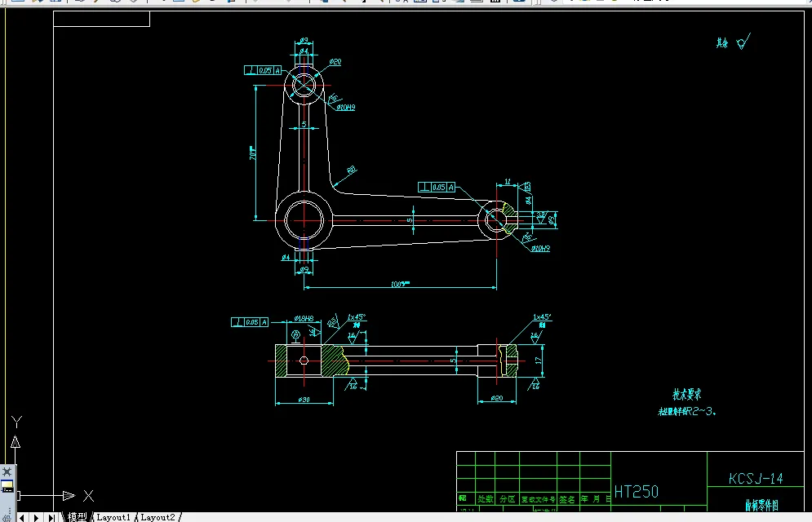Select tolerance frame 0.05 A beside Ø18H8
The image size is (812, 522).
250,322
